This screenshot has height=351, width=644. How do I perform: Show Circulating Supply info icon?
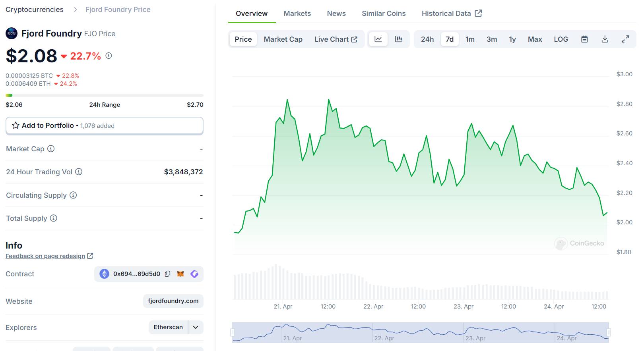tap(73, 195)
